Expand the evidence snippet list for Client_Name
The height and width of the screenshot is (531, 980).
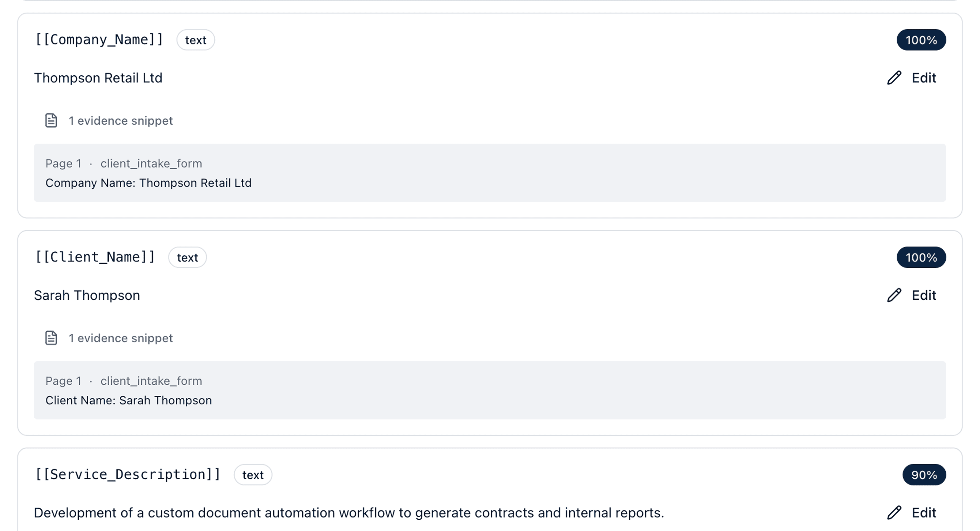point(120,338)
